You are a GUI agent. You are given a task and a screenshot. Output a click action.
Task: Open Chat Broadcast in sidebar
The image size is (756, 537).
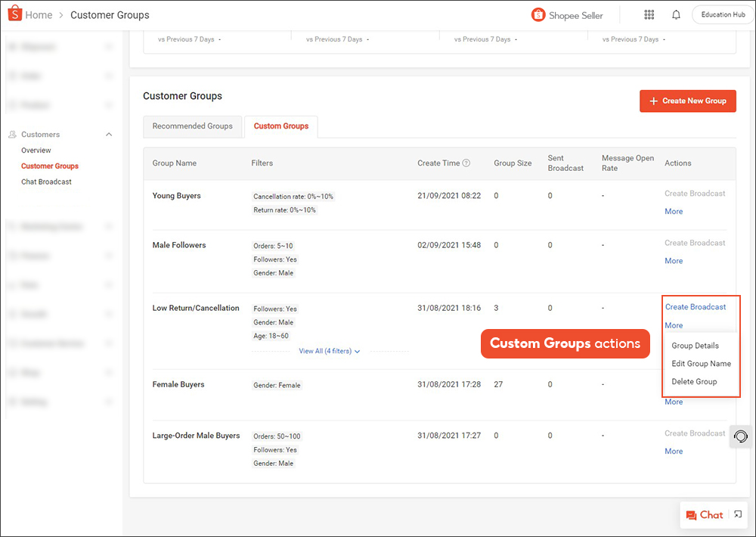46,182
